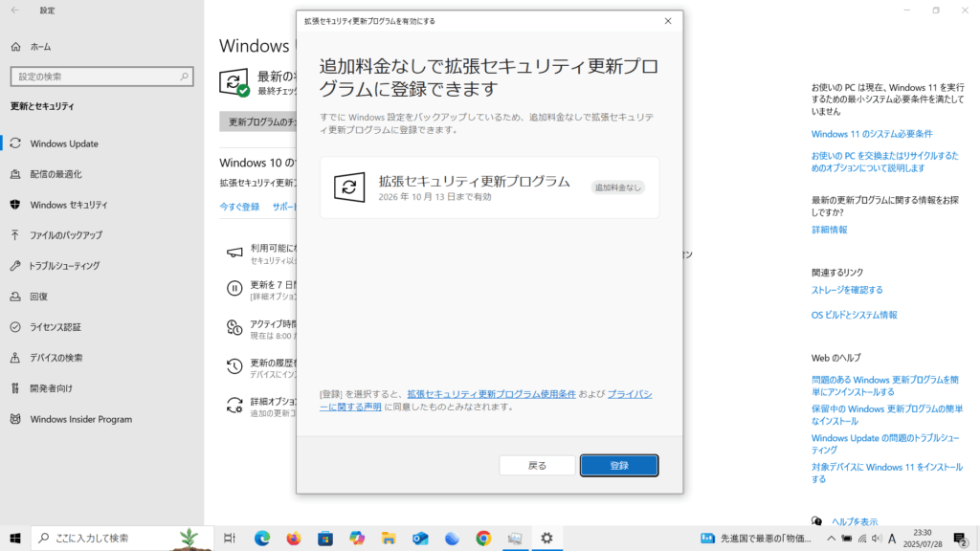980x551 pixels.
Task: Open network settings from the tray icon
Action: pyautogui.click(x=862, y=538)
